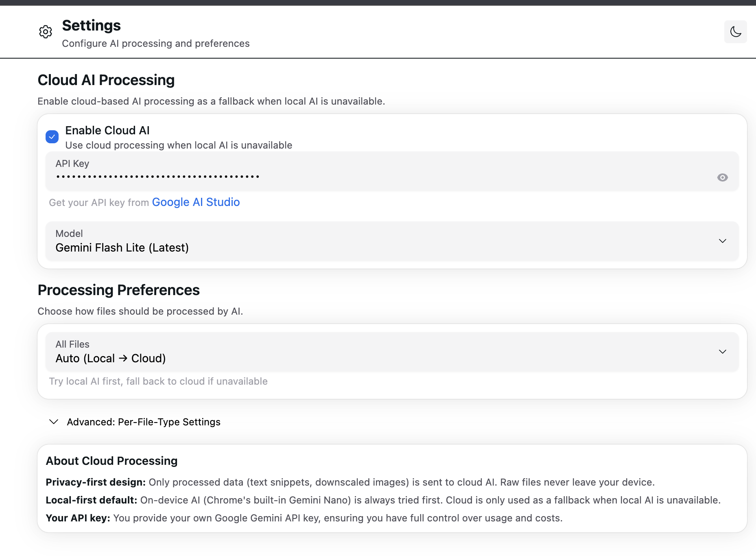Focus the API Key input field
This screenshot has width=756, height=556.
click(x=366, y=177)
